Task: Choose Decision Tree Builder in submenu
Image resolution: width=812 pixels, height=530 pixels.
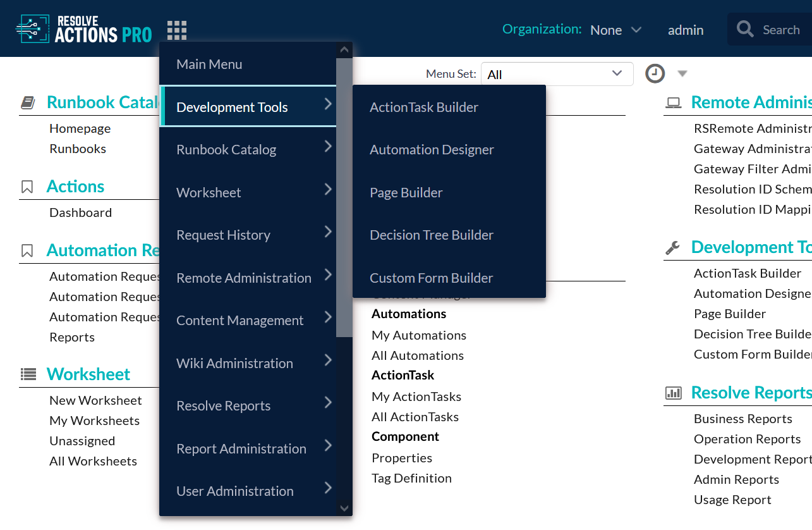Action: (x=431, y=235)
